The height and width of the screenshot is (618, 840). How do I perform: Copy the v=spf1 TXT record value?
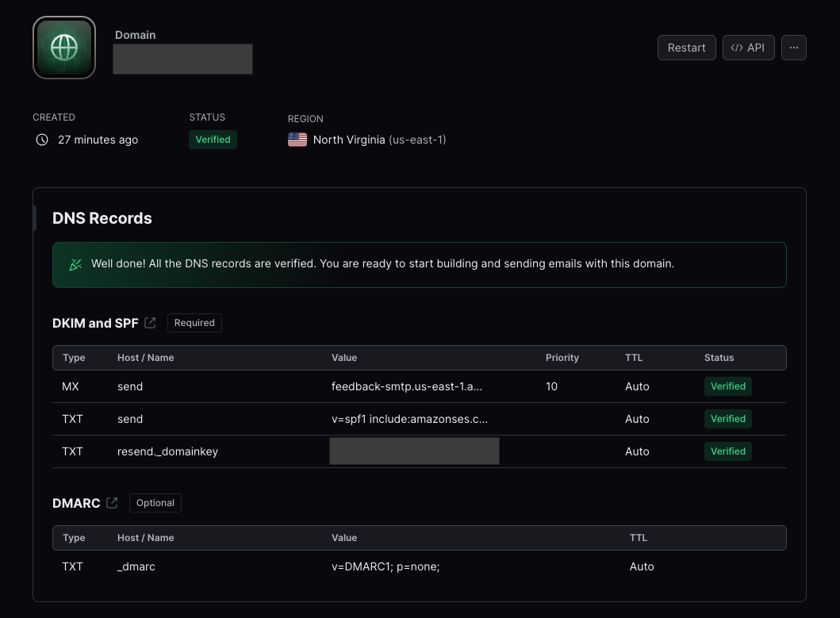coord(409,419)
